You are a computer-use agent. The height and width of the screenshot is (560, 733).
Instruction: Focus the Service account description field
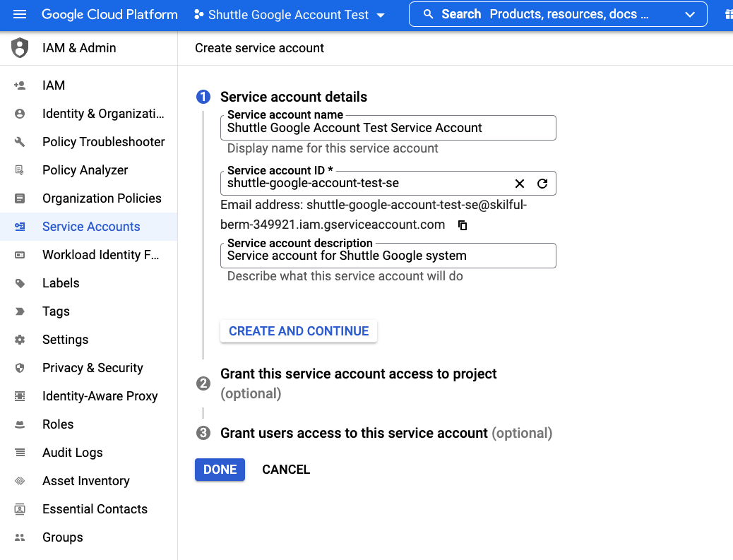click(x=388, y=256)
